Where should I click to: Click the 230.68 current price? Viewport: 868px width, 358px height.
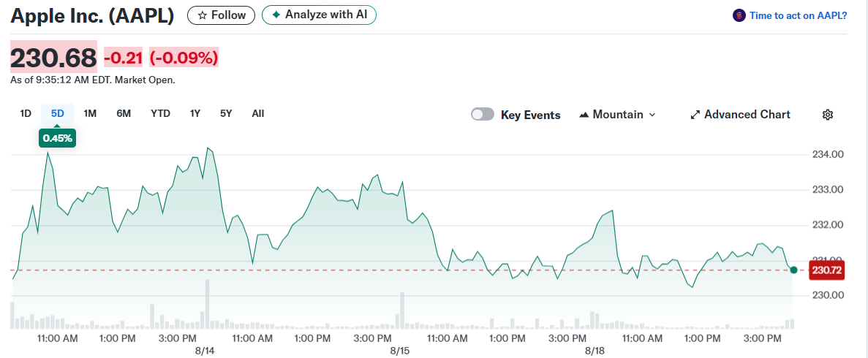tap(53, 58)
